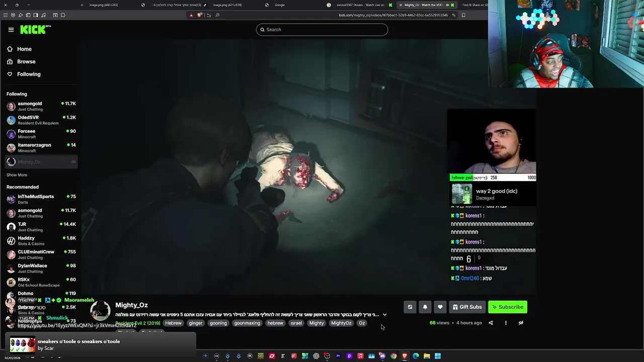
Task: Click Mighty_Oz channel avatar
Action: click(100, 311)
